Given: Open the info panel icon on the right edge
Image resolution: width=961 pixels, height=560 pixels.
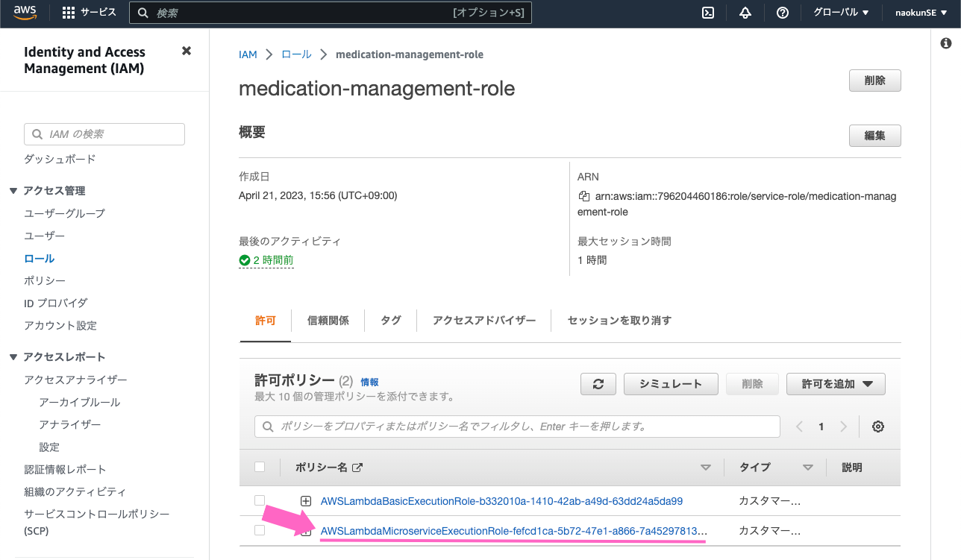Looking at the screenshot, I should [x=946, y=44].
